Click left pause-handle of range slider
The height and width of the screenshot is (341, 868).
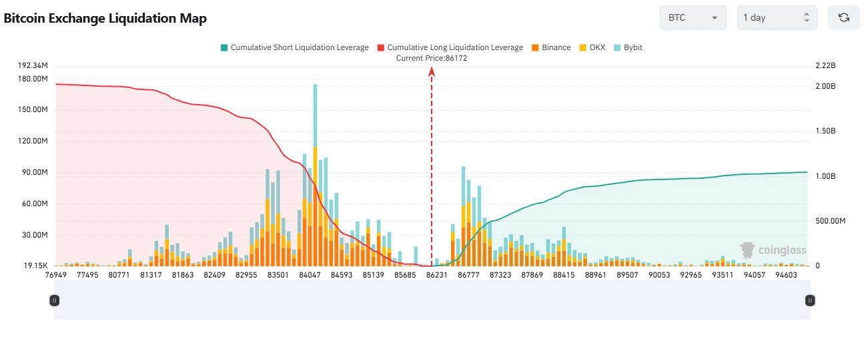click(x=55, y=300)
